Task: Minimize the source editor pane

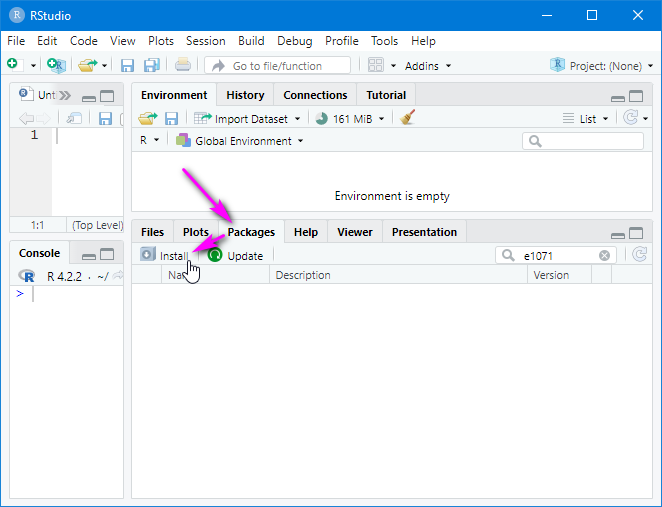Action: point(89,98)
